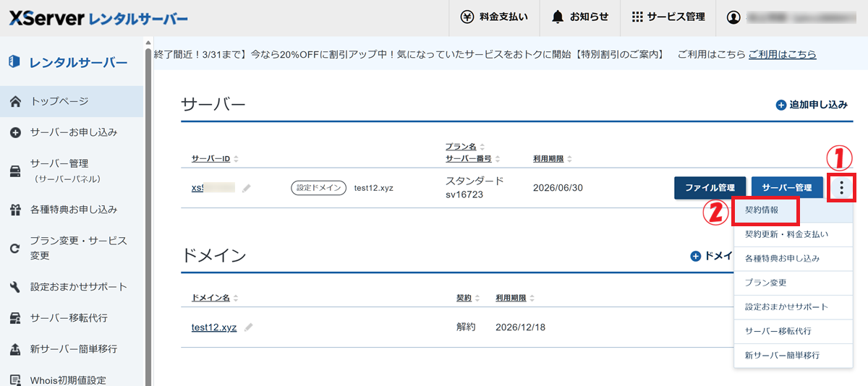Select 契約情報 from the dropdown menu
This screenshot has width=868, height=386.
click(x=765, y=210)
